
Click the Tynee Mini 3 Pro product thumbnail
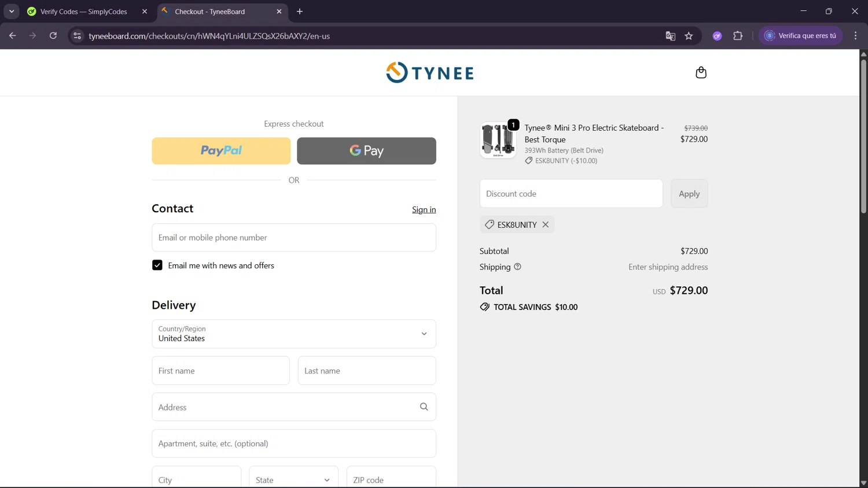498,140
